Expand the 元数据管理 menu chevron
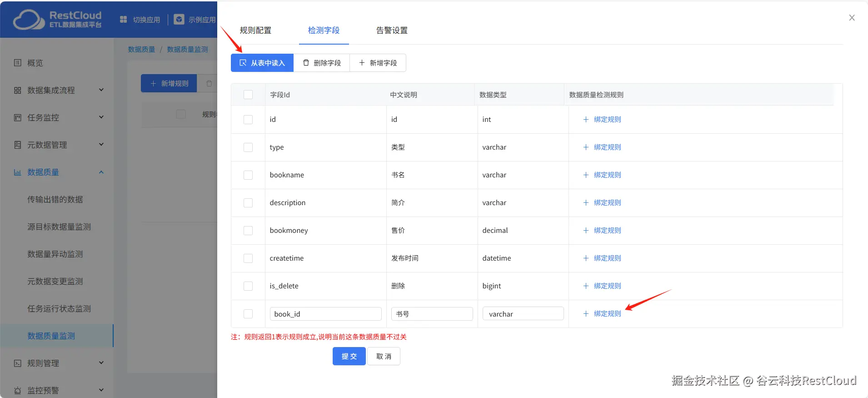868x398 pixels. click(101, 144)
